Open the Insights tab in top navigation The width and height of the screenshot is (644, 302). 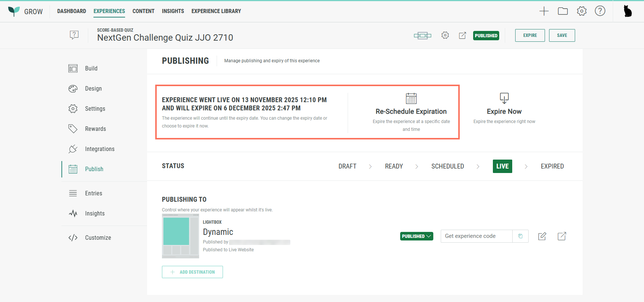173,11
